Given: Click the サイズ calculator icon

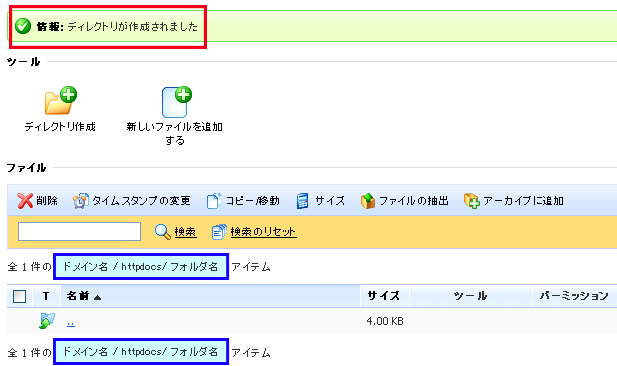Looking at the screenshot, I should click(x=302, y=201).
